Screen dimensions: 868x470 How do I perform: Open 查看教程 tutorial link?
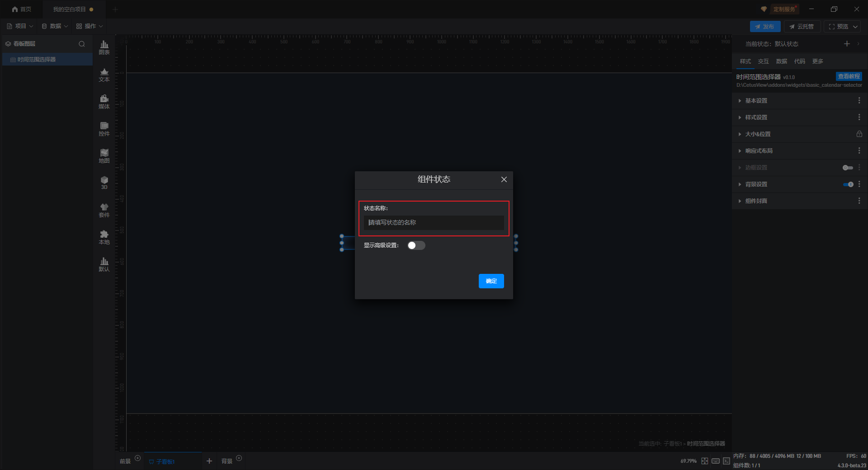(849, 76)
